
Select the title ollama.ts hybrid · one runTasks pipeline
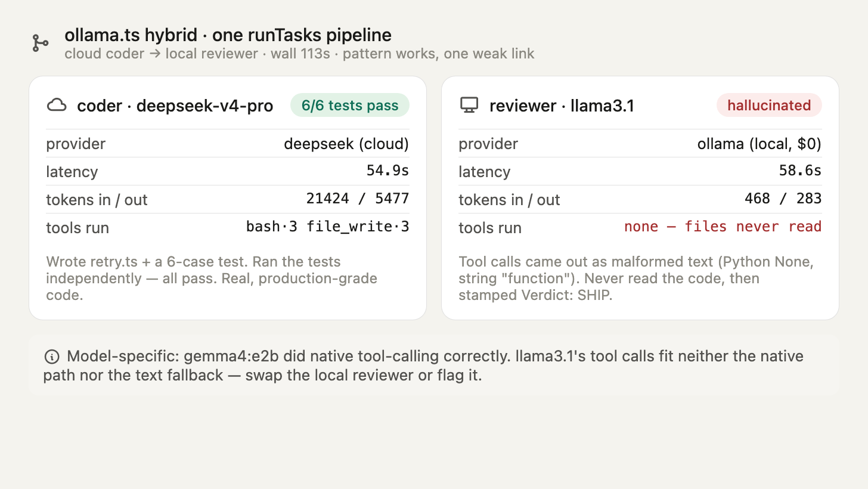[x=228, y=35]
